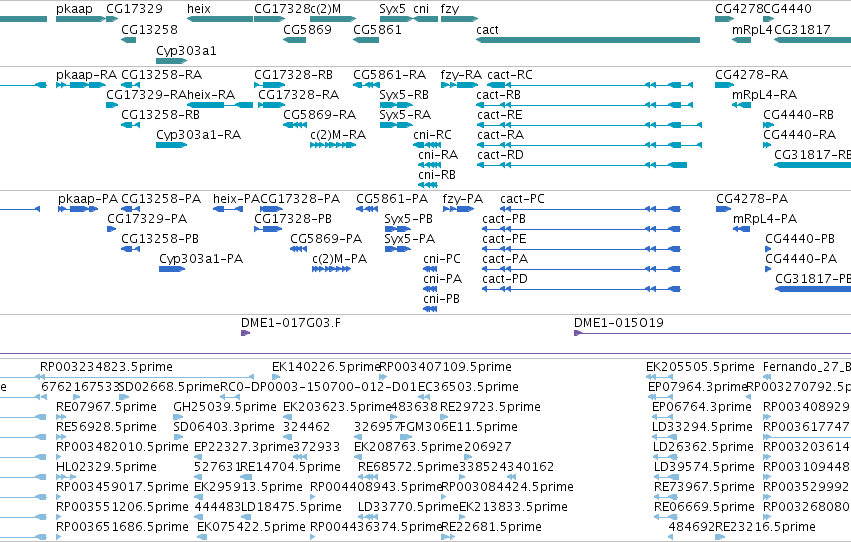851x542 pixels.
Task: Click EST LD39574.5prime
Action: pos(665,477)
